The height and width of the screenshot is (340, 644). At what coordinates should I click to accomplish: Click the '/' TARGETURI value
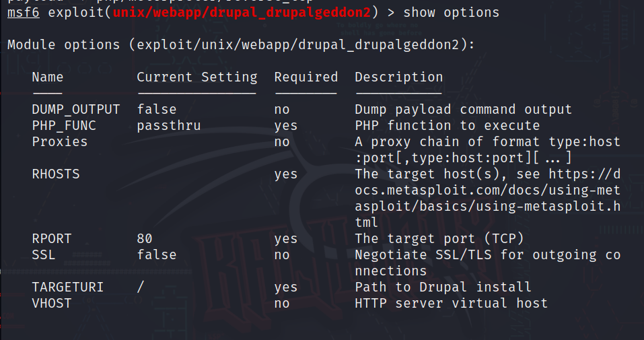pos(141,287)
